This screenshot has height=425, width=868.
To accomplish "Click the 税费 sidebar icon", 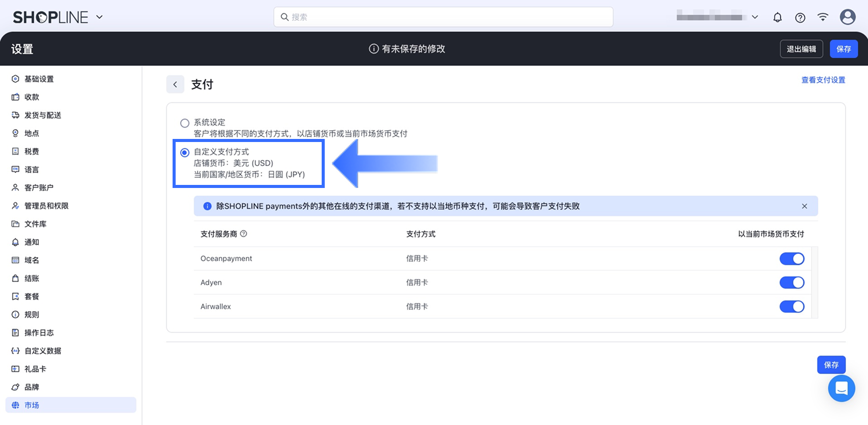I will [15, 151].
